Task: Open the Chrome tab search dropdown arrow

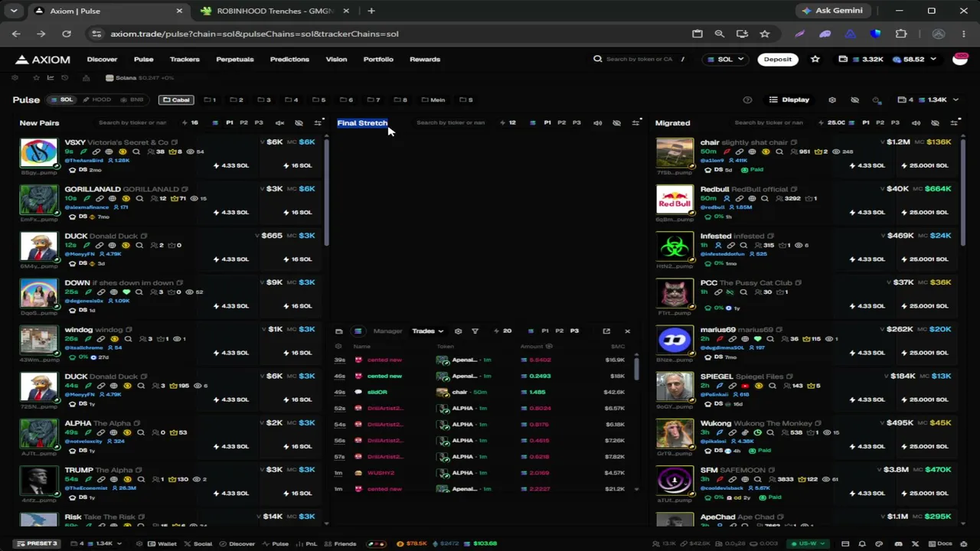Action: click(x=14, y=11)
